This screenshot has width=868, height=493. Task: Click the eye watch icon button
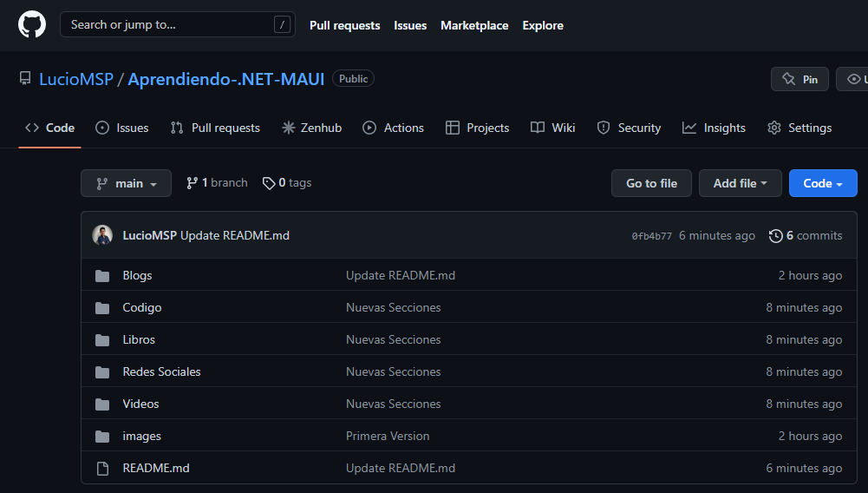coord(854,79)
